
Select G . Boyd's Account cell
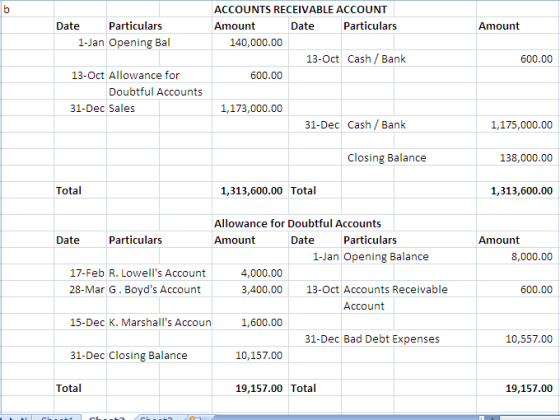[155, 289]
